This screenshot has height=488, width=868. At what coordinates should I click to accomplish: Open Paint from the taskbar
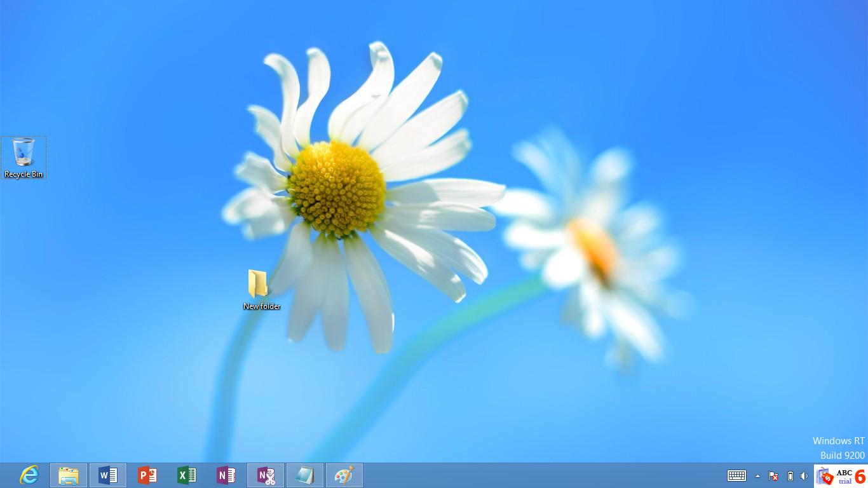pyautogui.click(x=344, y=475)
